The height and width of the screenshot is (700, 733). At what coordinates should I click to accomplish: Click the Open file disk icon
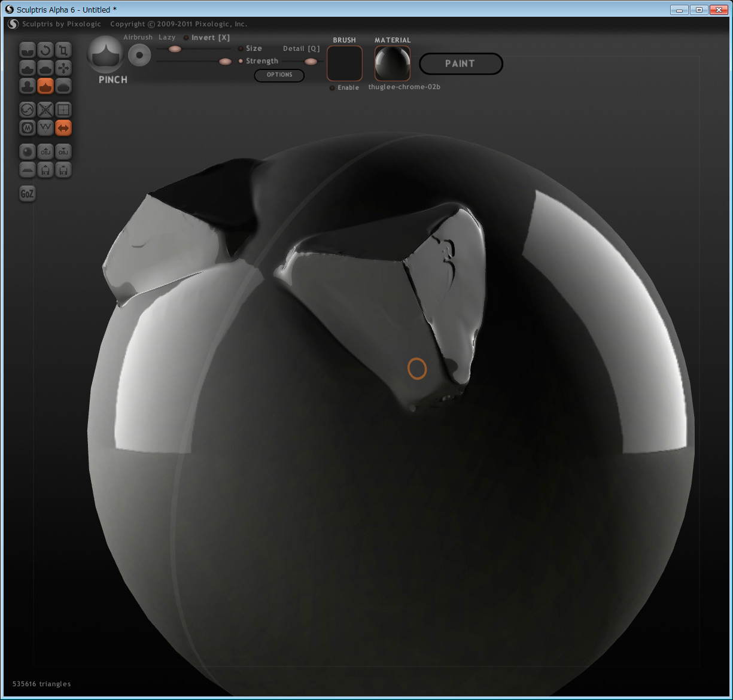45,170
